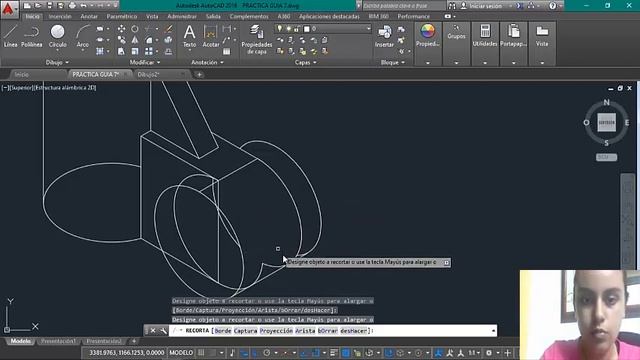Toggle transparency display in status bar
This screenshot has height=360, width=640.
(x=346, y=353)
